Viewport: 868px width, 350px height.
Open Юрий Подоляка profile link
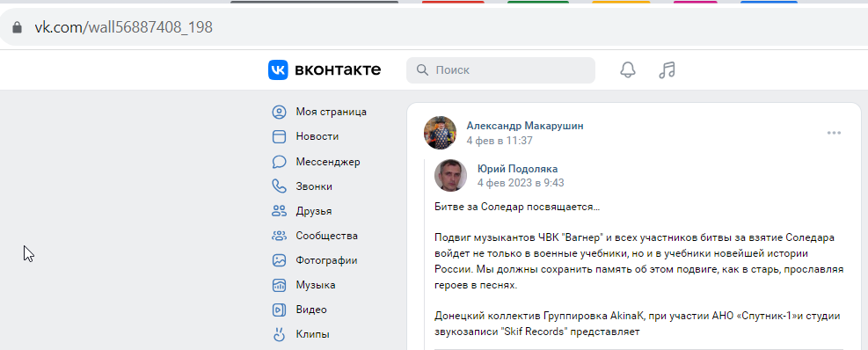point(518,169)
